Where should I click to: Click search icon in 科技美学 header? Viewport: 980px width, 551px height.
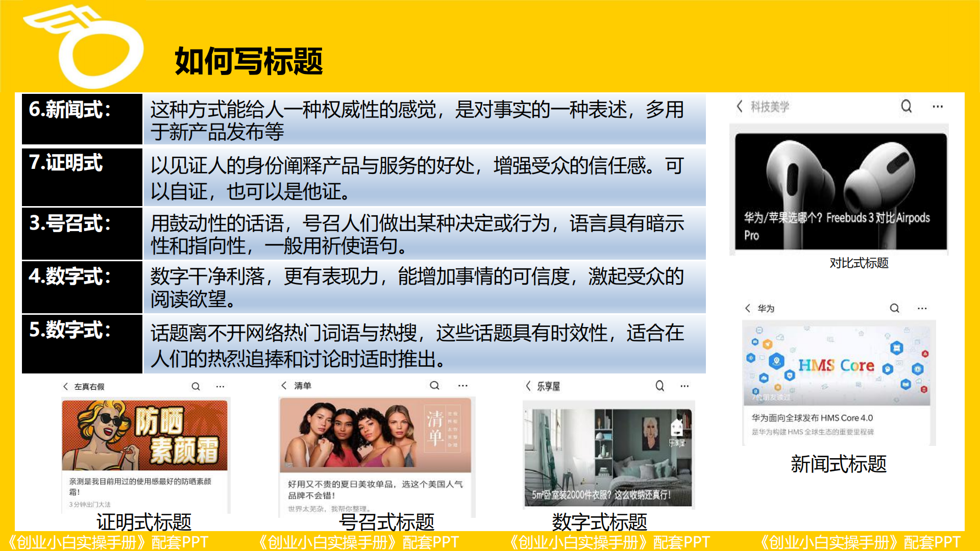pyautogui.click(x=906, y=106)
